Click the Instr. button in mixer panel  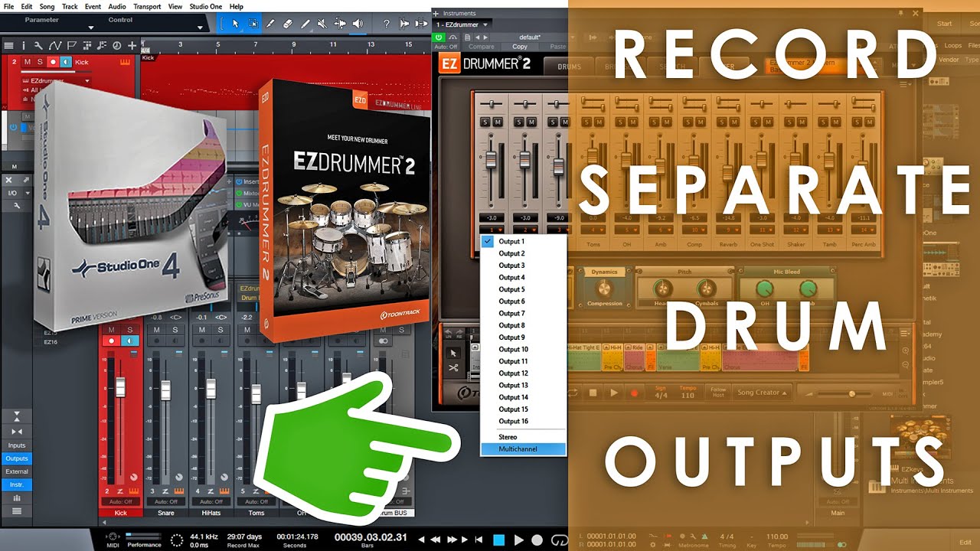click(x=16, y=484)
